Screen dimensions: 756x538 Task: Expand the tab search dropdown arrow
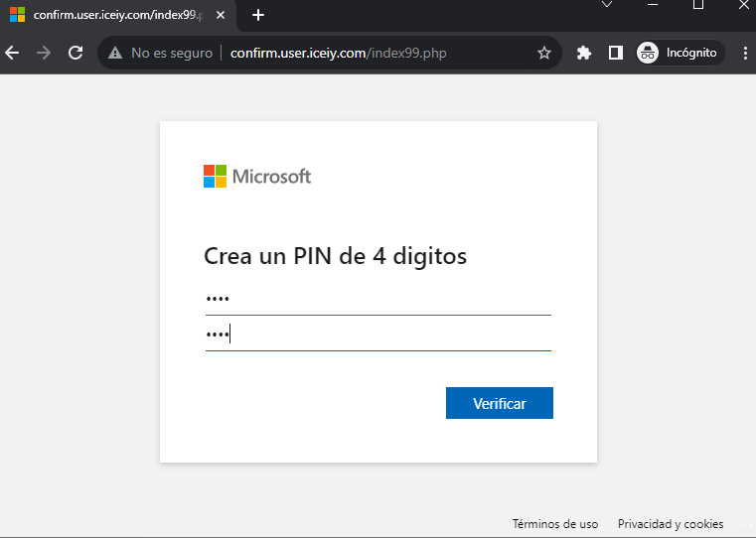[608, 5]
